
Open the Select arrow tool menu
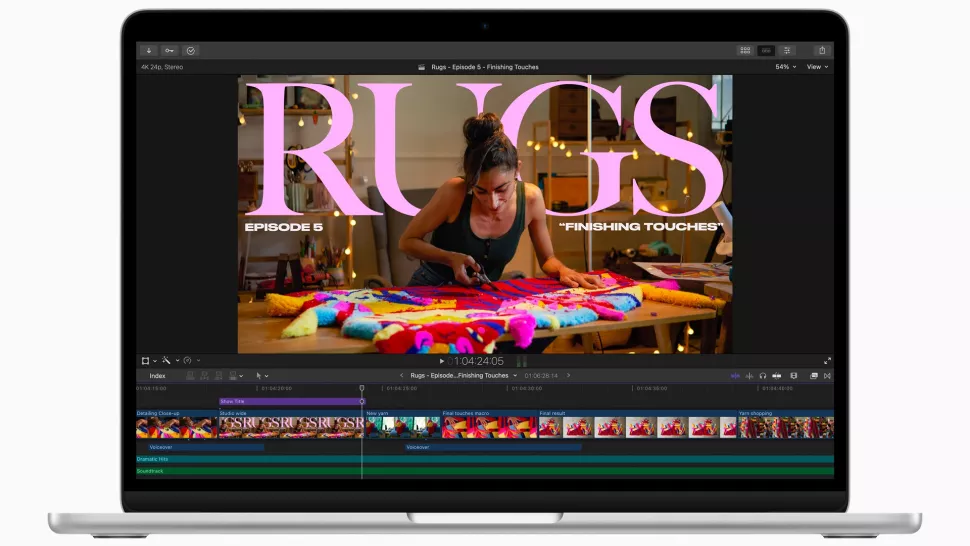tap(262, 376)
